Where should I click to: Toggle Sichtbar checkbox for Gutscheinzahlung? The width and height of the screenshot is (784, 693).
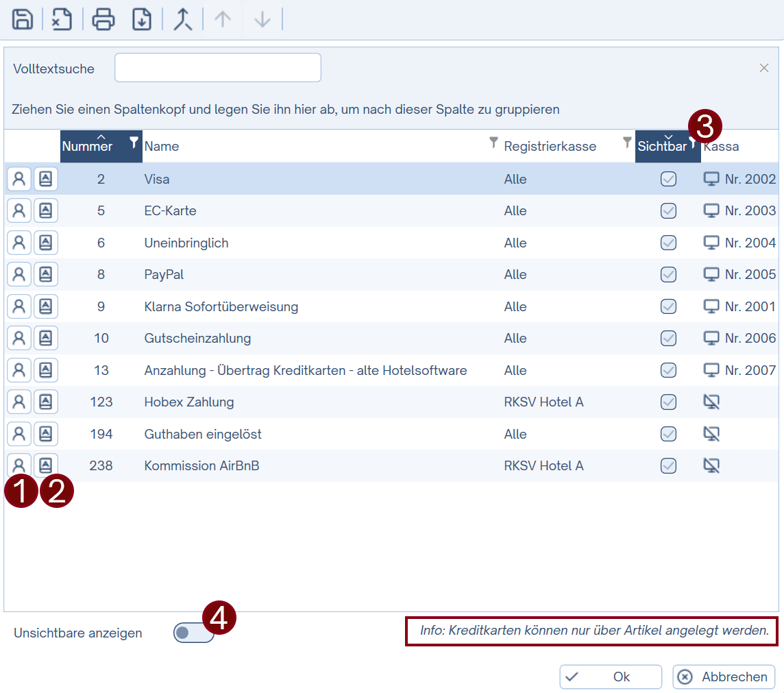coord(668,338)
